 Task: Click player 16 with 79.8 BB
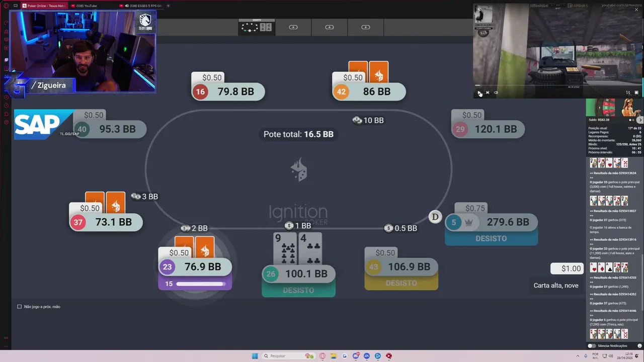point(228,92)
